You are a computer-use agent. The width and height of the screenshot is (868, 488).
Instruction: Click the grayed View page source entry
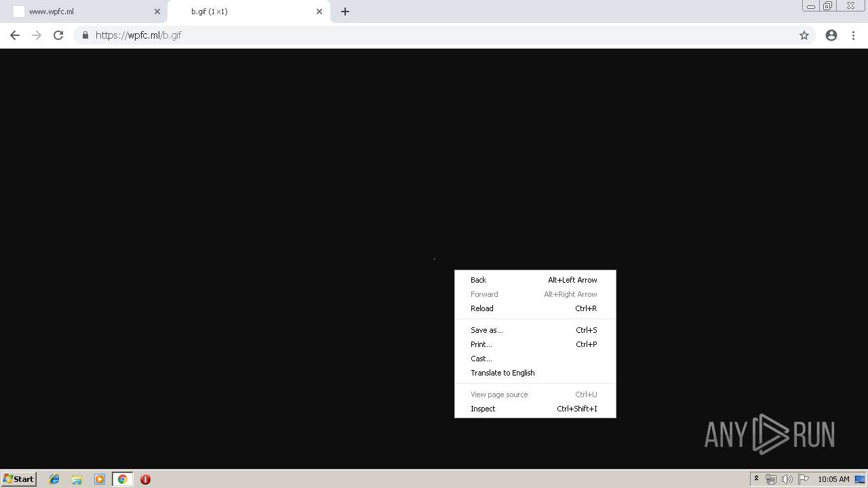coord(535,394)
